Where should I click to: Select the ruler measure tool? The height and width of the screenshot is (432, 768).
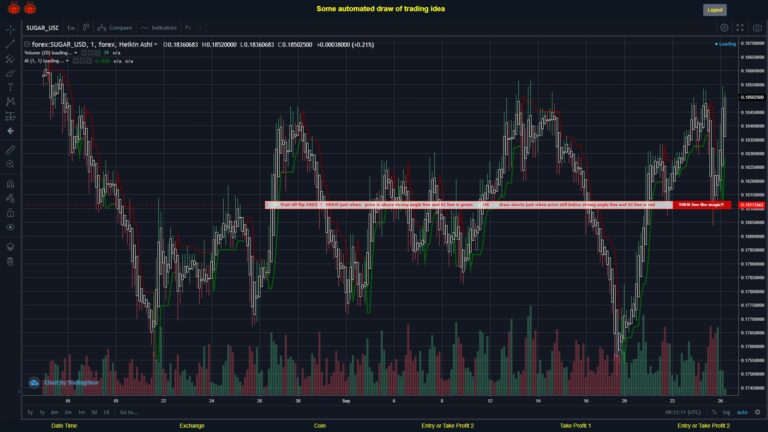coord(10,150)
